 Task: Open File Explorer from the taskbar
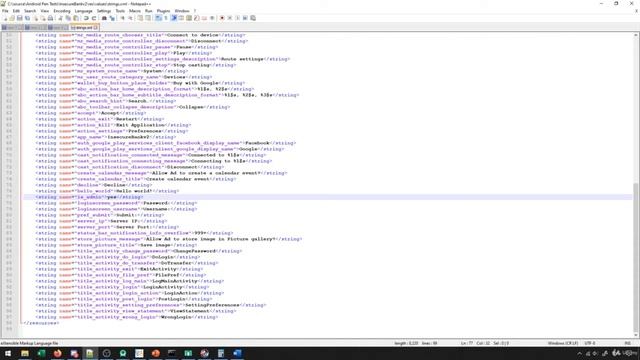[x=25, y=353]
